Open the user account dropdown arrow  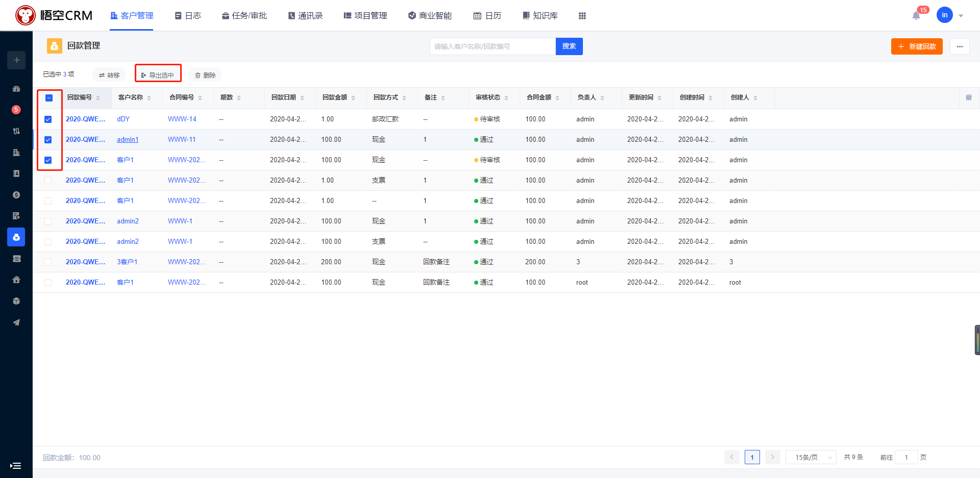tap(961, 16)
